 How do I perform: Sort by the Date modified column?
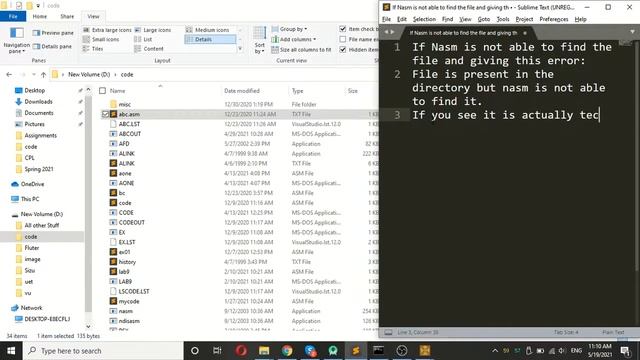coord(242,91)
